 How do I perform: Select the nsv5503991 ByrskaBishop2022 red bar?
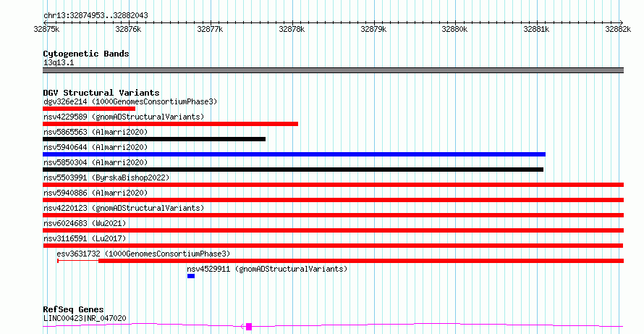pyautogui.click(x=333, y=185)
